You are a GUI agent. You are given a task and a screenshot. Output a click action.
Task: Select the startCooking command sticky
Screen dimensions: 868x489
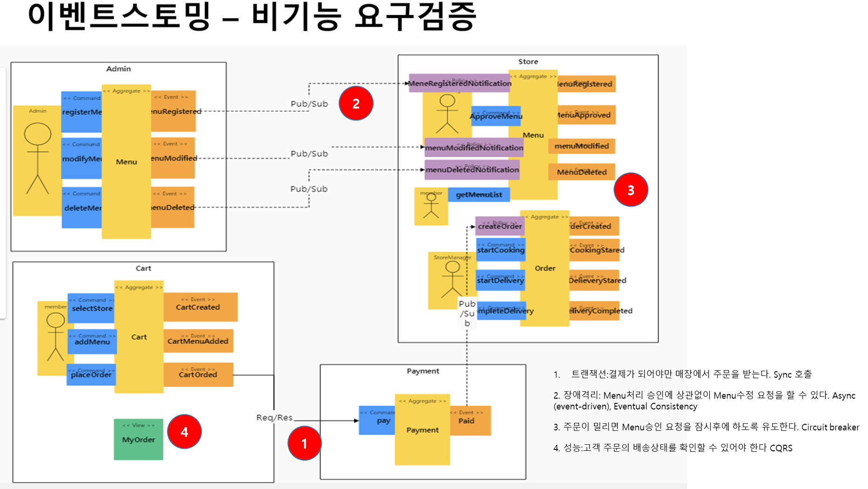click(501, 250)
